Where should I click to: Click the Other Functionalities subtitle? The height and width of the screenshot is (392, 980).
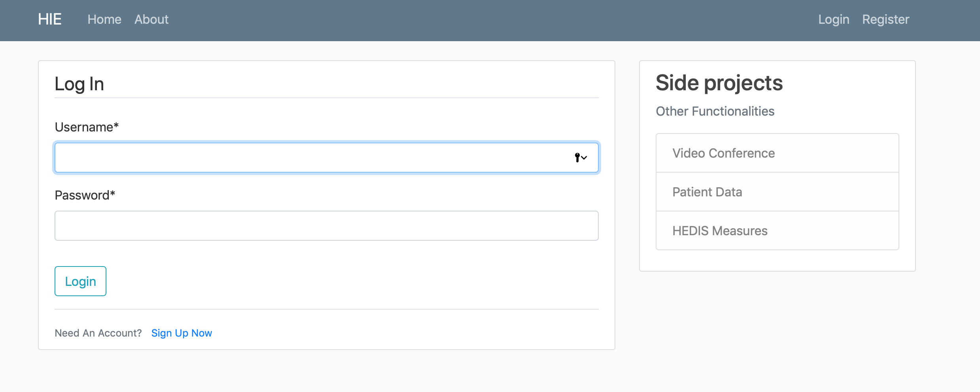(715, 111)
